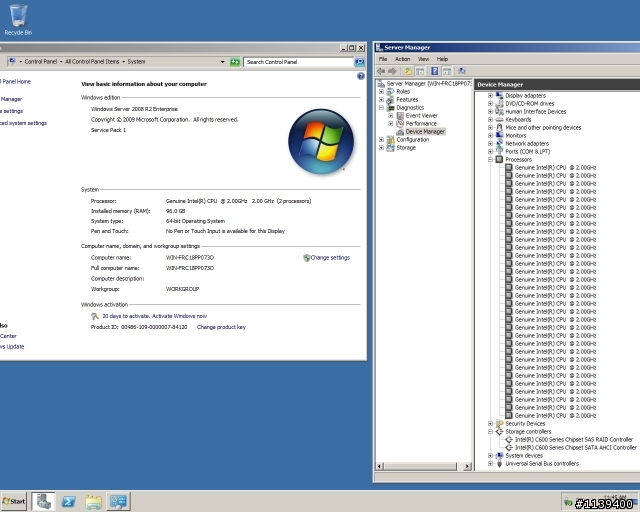This screenshot has width=640, height=512.
Task: Expand the Event Viewer node
Action: click(x=391, y=116)
